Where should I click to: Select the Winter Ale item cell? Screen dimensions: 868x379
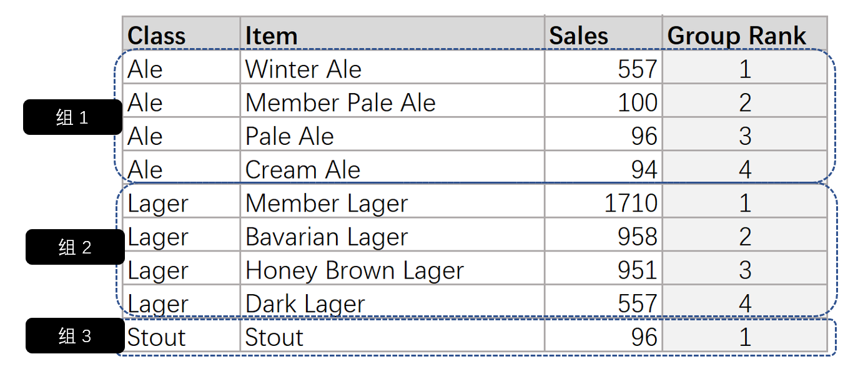392,67
